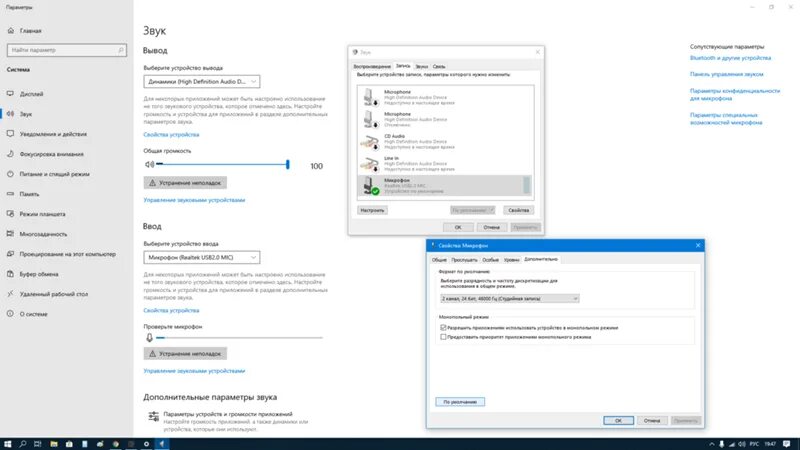Image resolution: width=800 pixels, height=450 pixels.
Task: Select first Microphone device in recording list
Action: pyautogui.click(x=445, y=97)
